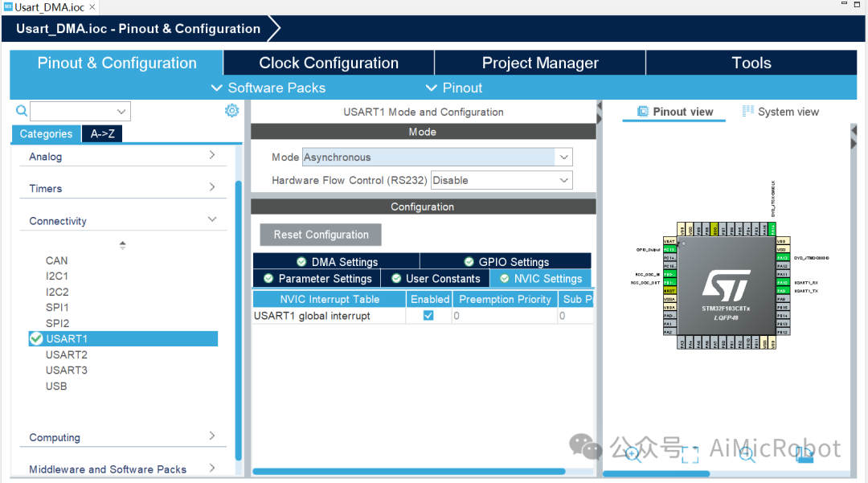Expand the Computing category
The width and height of the screenshot is (868, 483).
pos(122,437)
